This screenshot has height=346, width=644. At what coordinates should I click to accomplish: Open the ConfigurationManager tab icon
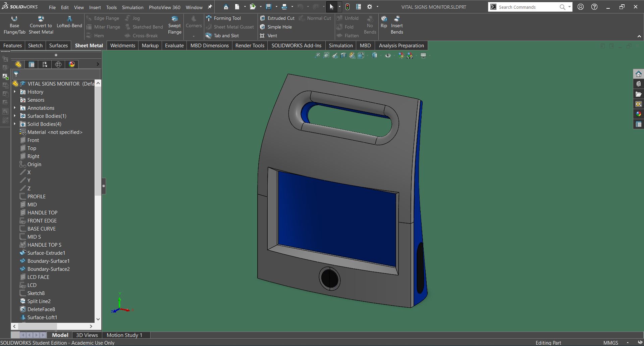point(45,64)
